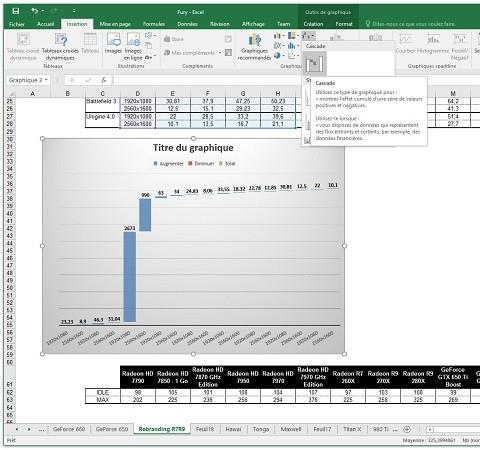Open the Révision ribbon tab
Image resolution: width=480 pixels, height=450 pixels.
tap(220, 24)
